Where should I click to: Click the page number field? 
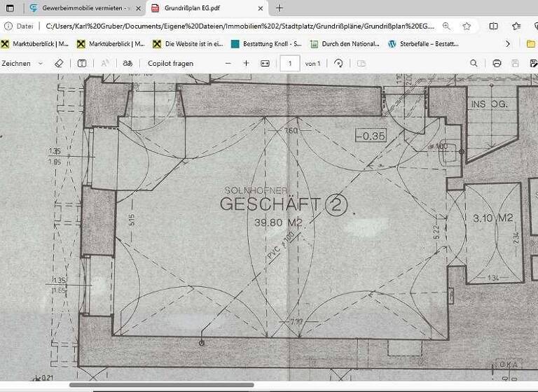[x=290, y=64]
